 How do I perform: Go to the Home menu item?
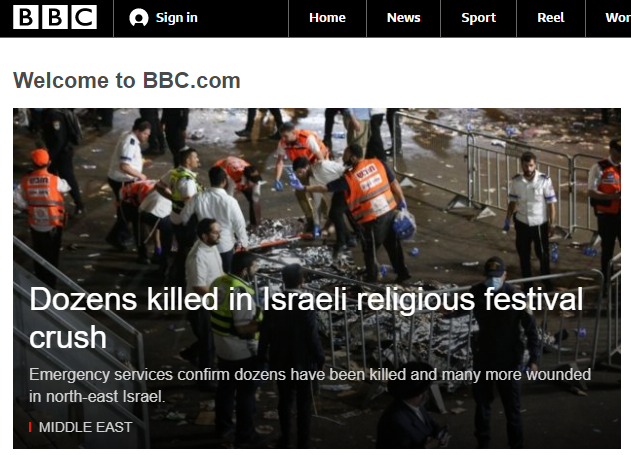click(x=327, y=18)
